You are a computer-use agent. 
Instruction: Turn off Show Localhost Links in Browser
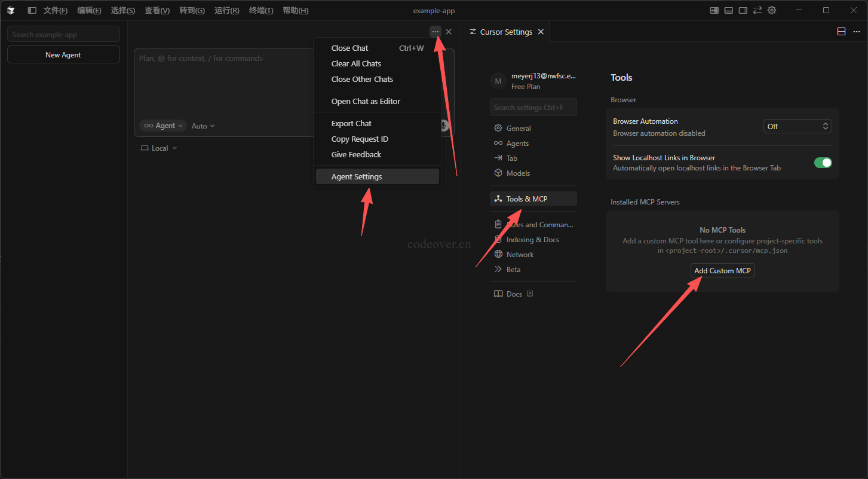point(823,163)
